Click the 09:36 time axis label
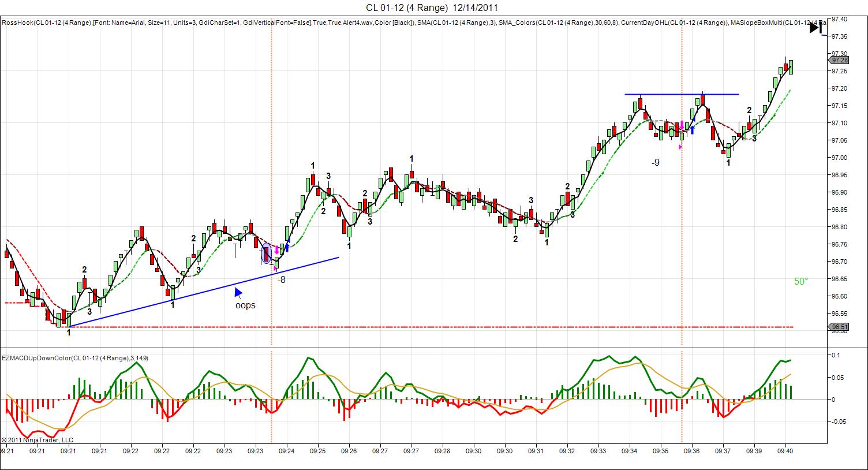Screen dimensions: 868x470 [x=692, y=451]
